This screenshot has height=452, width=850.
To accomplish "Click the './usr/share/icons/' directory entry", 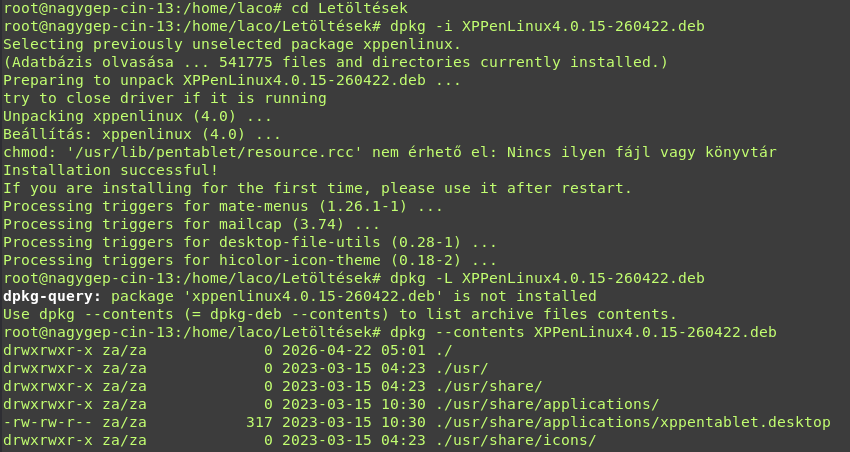I will tap(516, 440).
